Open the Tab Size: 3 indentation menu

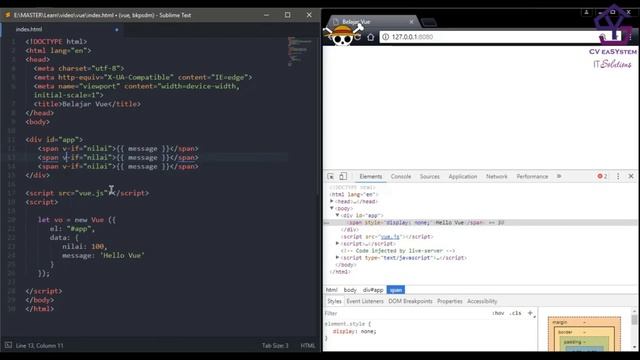pos(275,345)
